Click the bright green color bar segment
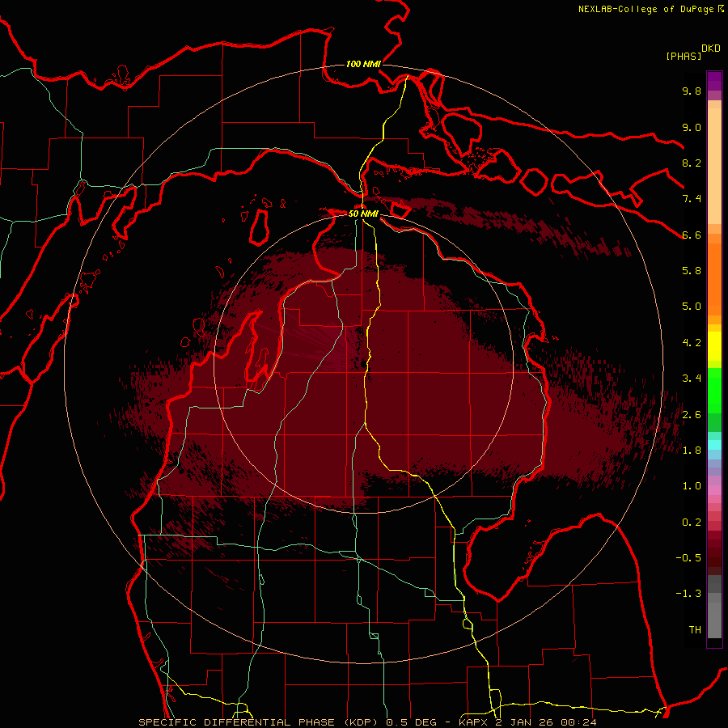The height and width of the screenshot is (728, 728). pyautogui.click(x=714, y=390)
